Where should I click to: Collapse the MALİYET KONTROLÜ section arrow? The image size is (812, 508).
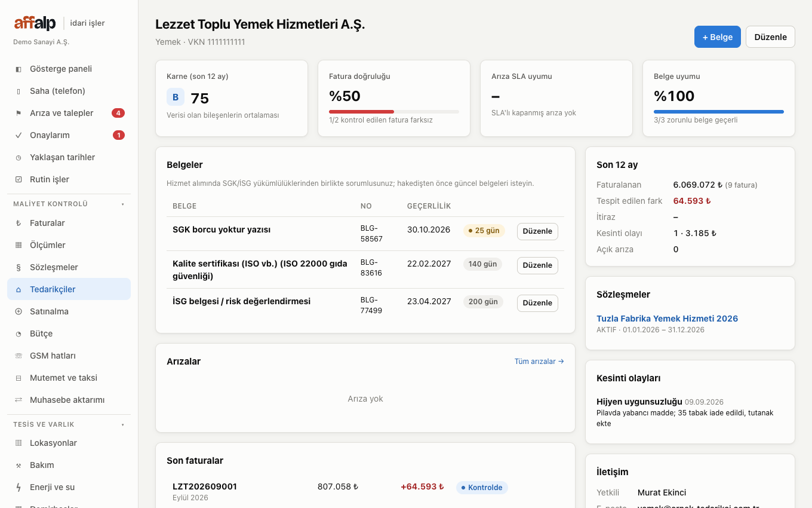coord(123,204)
